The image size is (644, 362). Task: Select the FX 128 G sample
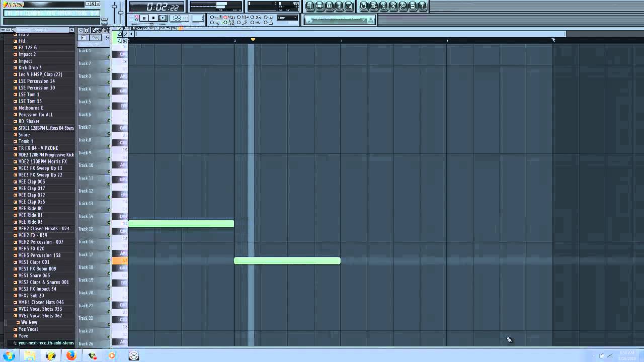click(x=27, y=47)
